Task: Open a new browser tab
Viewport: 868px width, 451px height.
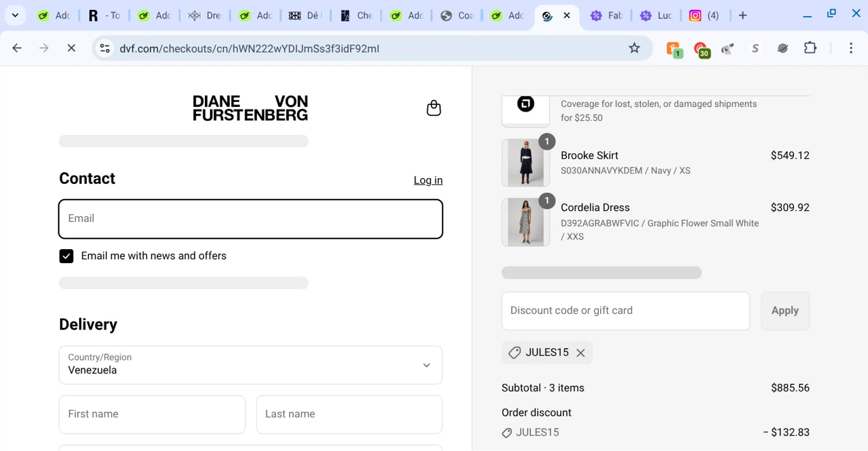Action: click(x=743, y=16)
